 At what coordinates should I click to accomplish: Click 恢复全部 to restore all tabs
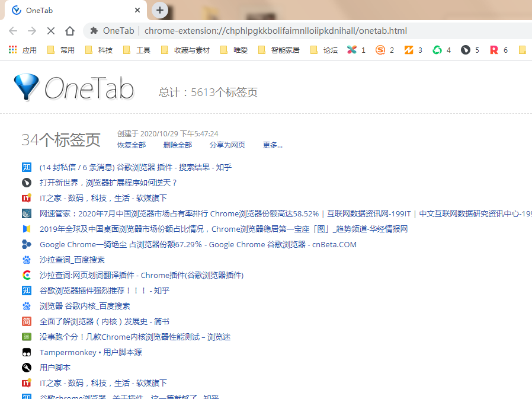coord(132,145)
